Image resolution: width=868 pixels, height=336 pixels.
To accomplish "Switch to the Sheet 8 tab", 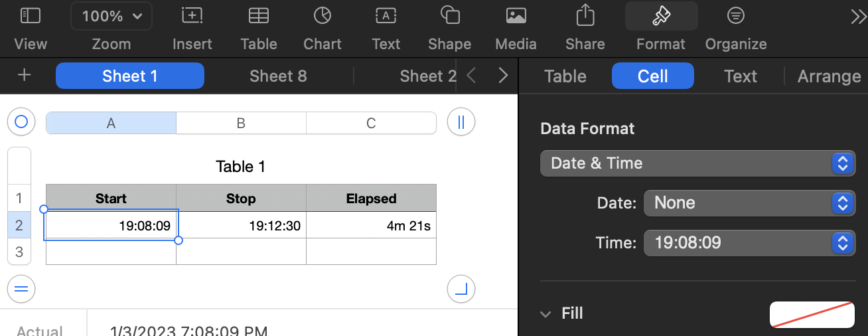I will [x=278, y=76].
